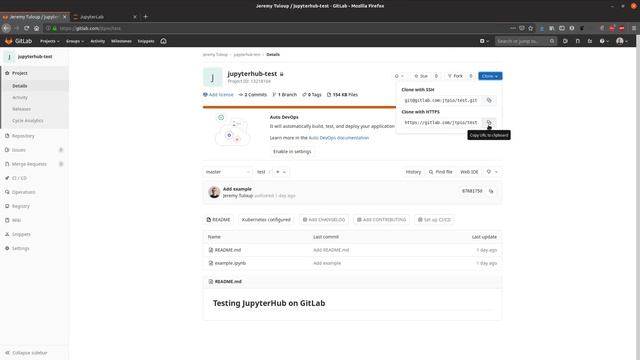Bookmark this page with the star icon

(x=531, y=28)
